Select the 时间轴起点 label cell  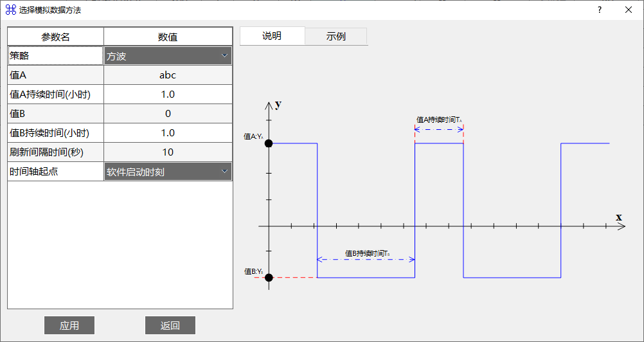click(x=55, y=172)
